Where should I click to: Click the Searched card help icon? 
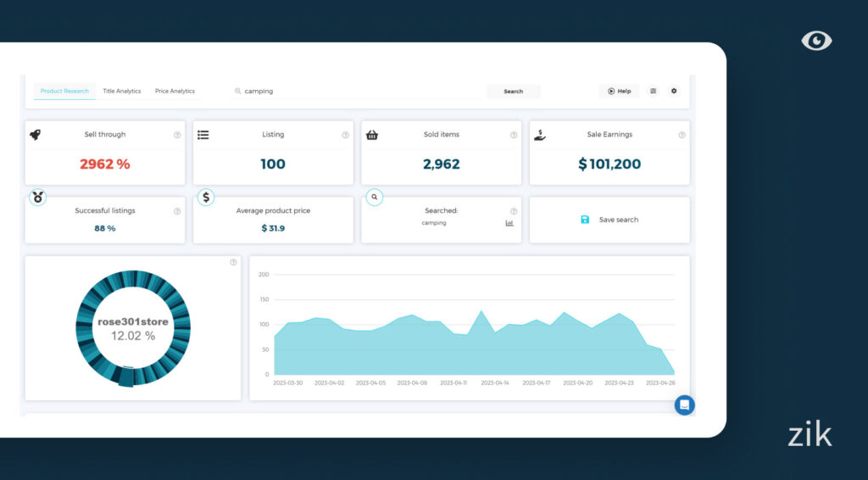(x=514, y=211)
